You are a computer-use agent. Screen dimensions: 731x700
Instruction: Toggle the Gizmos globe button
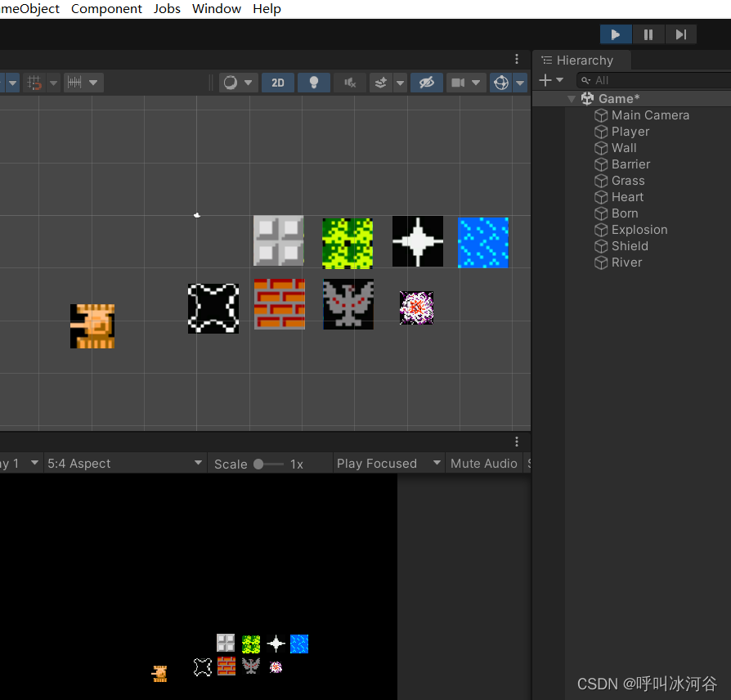(501, 83)
